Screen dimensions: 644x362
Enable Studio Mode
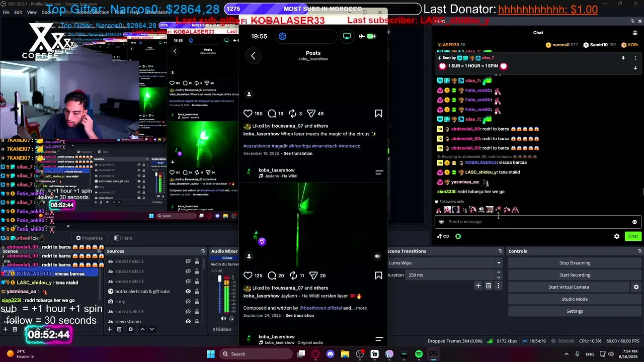pos(575,299)
